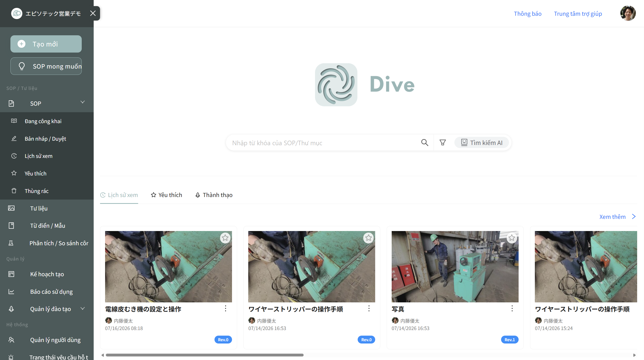
Task: Switch to the Thành thạo tab
Action: pos(214,195)
